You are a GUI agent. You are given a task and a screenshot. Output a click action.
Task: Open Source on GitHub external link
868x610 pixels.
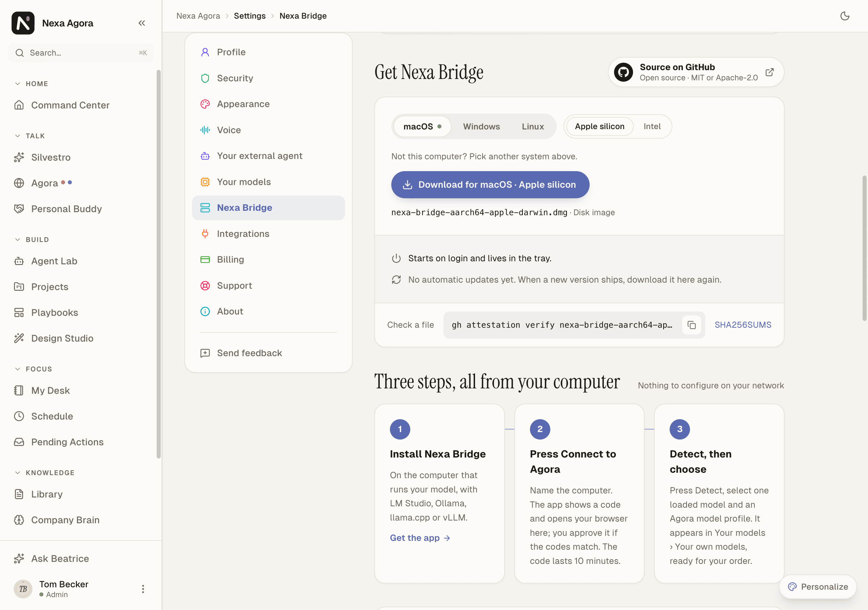pos(696,72)
